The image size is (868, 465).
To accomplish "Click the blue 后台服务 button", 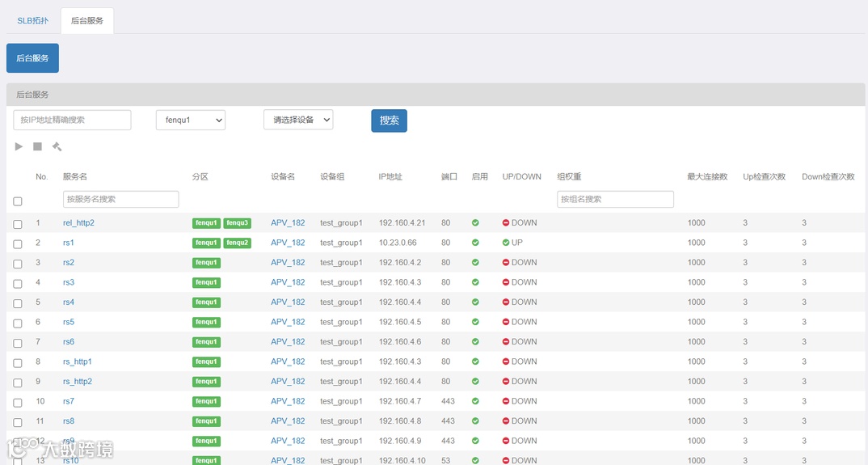I will coord(32,58).
